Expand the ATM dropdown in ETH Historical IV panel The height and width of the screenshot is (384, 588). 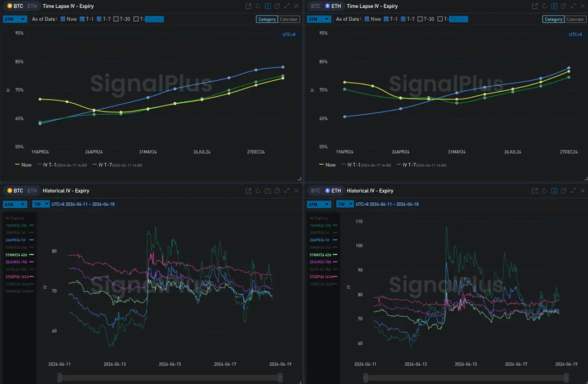pos(318,204)
